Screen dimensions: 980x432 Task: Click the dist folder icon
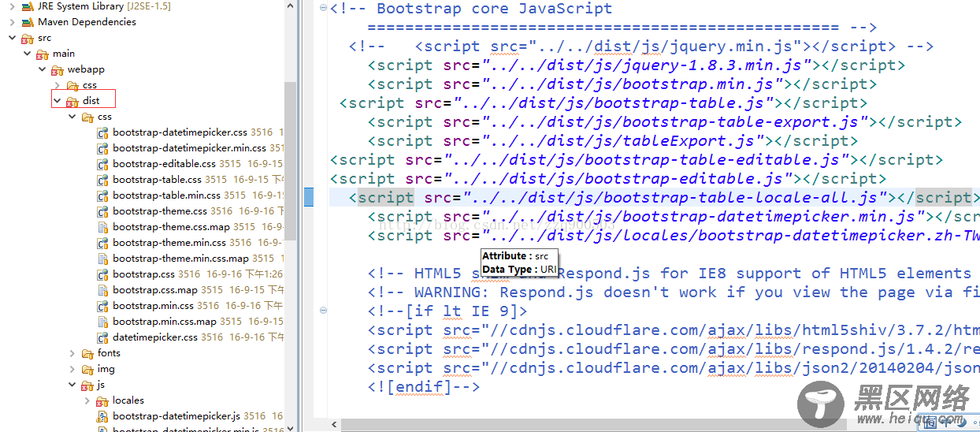(72, 101)
